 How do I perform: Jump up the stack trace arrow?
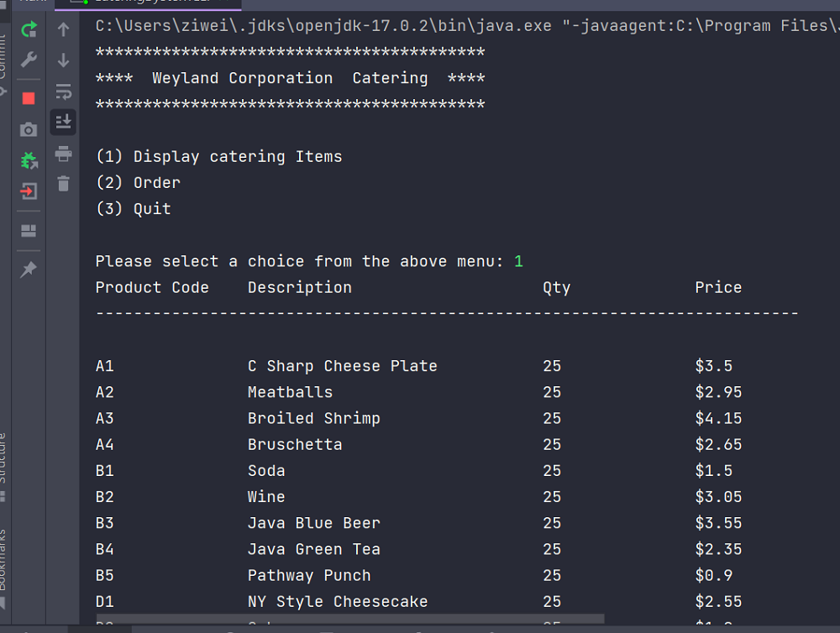click(x=63, y=29)
